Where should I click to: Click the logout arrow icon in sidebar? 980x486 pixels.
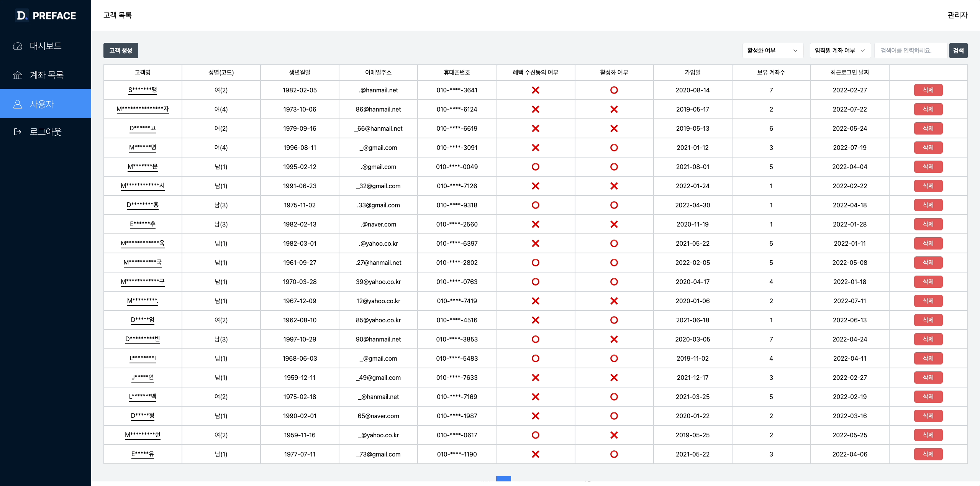(18, 131)
